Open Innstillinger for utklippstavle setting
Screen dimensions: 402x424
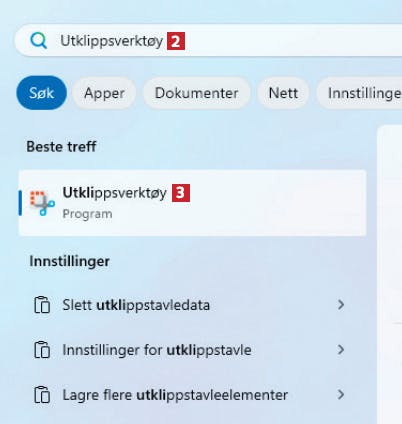(x=190, y=350)
